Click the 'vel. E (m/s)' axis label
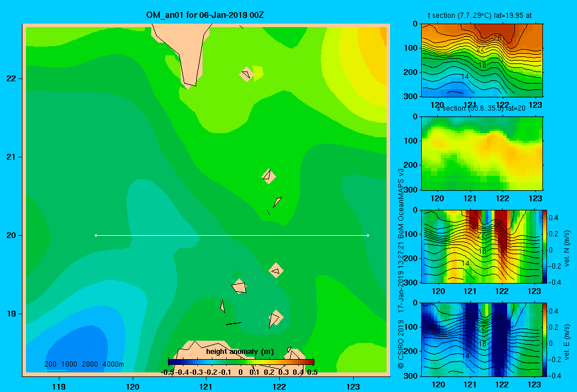Image resolution: width=577 pixels, height=392 pixels. [x=567, y=342]
